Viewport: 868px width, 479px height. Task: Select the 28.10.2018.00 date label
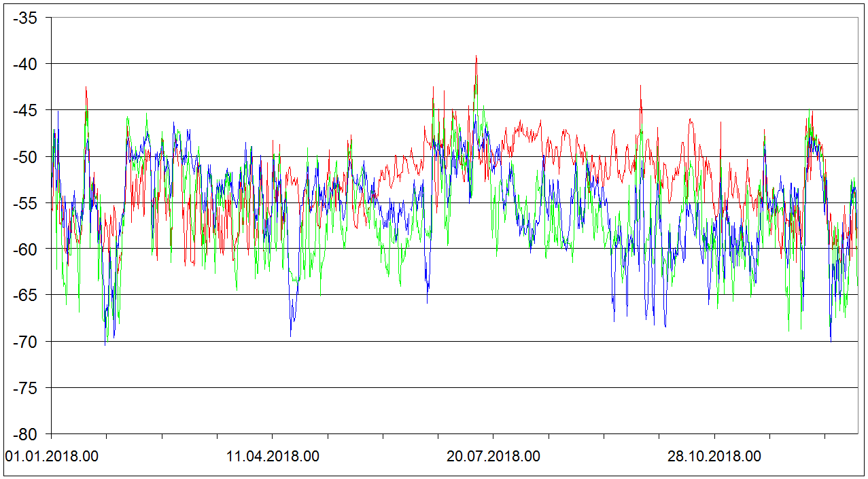[x=714, y=456]
